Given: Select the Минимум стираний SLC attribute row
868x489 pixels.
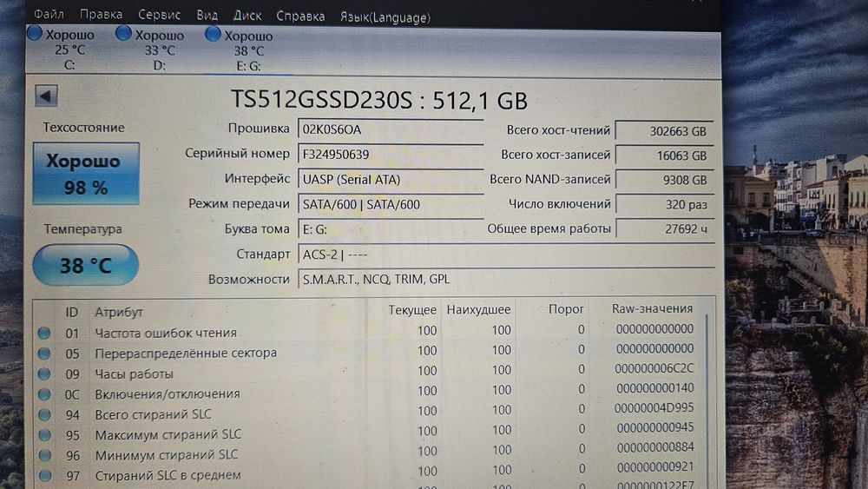Looking at the screenshot, I should (368, 452).
